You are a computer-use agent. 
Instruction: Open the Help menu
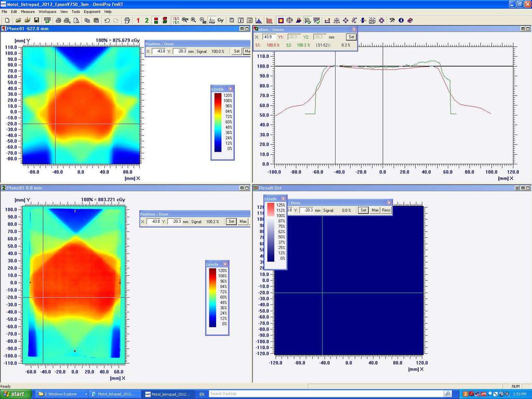tap(108, 11)
